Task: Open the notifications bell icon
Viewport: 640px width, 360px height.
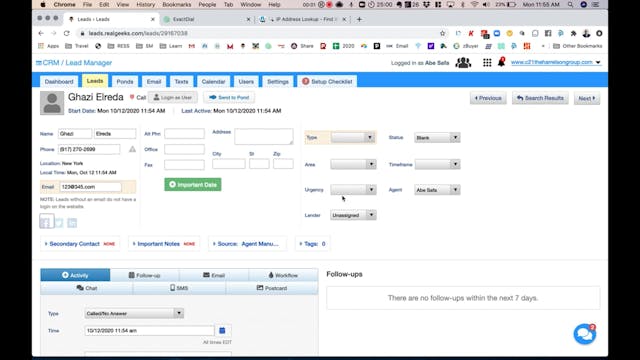Action: (x=501, y=62)
